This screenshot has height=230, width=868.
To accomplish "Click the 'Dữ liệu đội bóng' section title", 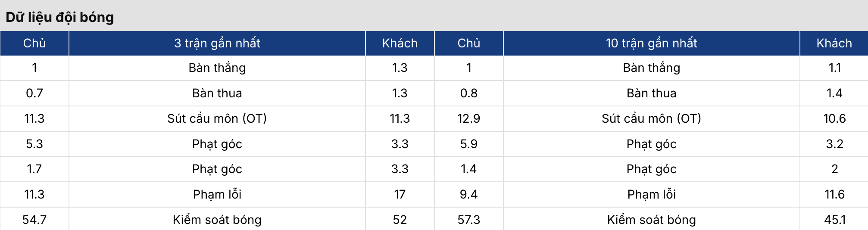I will tap(60, 17).
